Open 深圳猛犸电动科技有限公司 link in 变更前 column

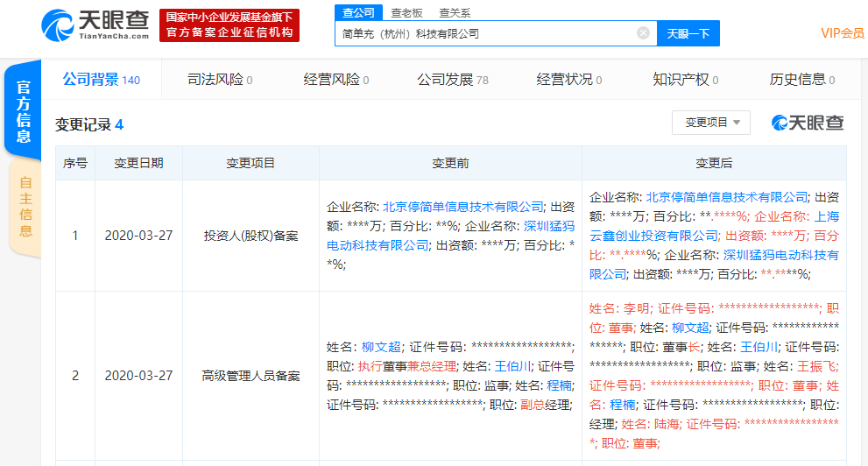[450, 236]
